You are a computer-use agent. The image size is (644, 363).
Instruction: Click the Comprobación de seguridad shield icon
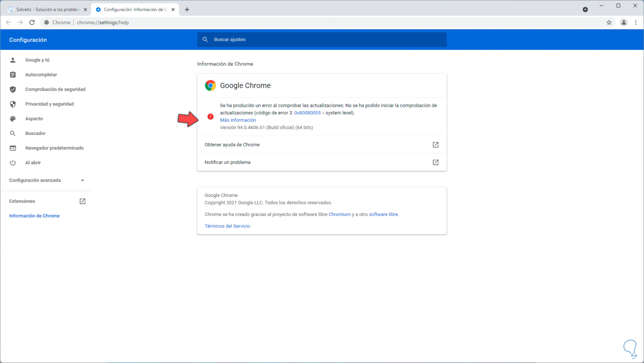pyautogui.click(x=13, y=89)
